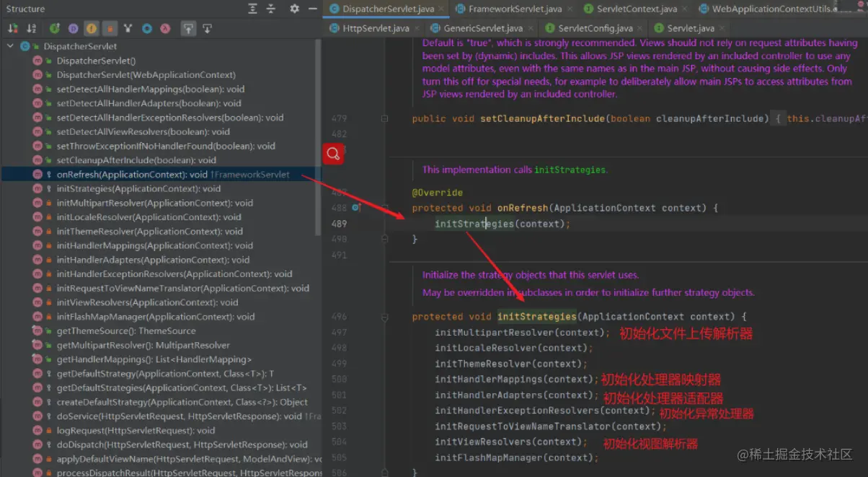Toggle Show Non-Public lock icon
868x477 pixels.
(x=110, y=29)
